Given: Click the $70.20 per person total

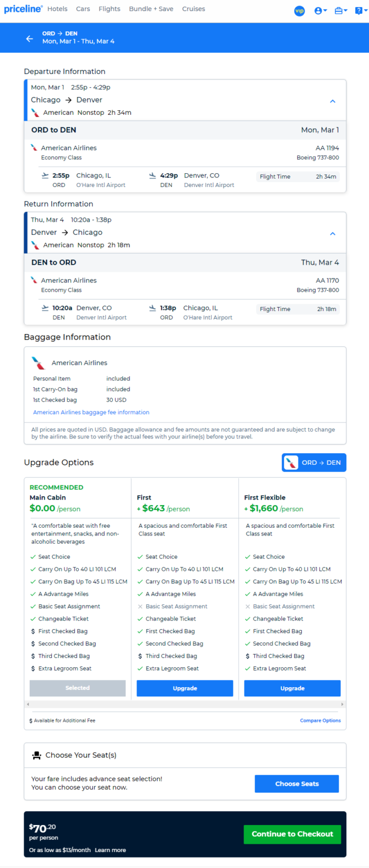Looking at the screenshot, I should (x=44, y=832).
